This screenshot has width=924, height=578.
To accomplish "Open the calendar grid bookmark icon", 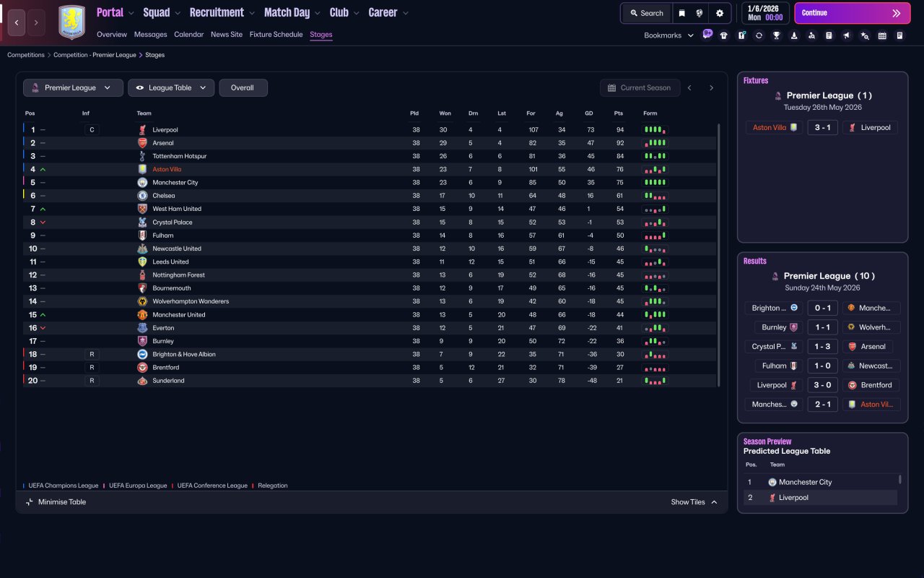I will tap(882, 35).
